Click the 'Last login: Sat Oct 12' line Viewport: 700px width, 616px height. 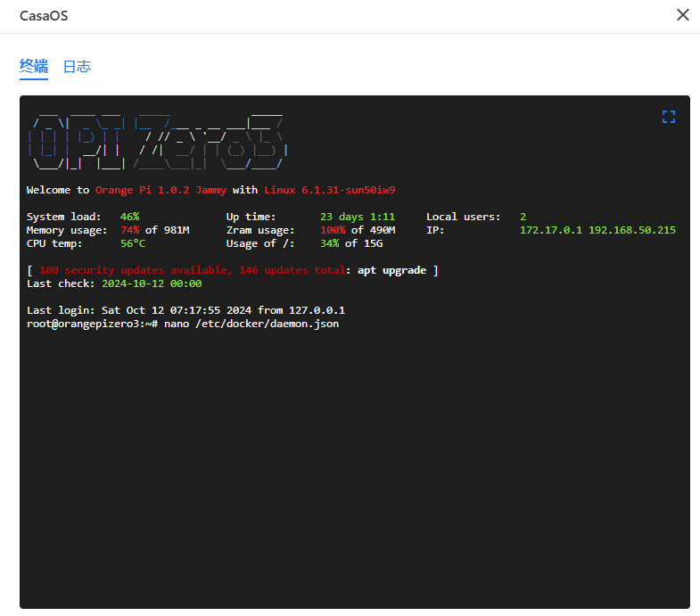[x=185, y=310]
